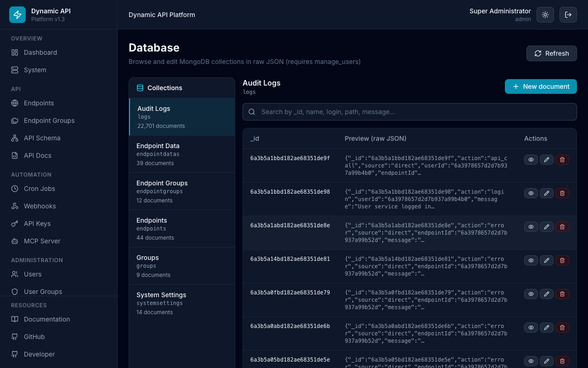Select the Endpoint Data collection
The width and height of the screenshot is (588, 368).
click(182, 154)
